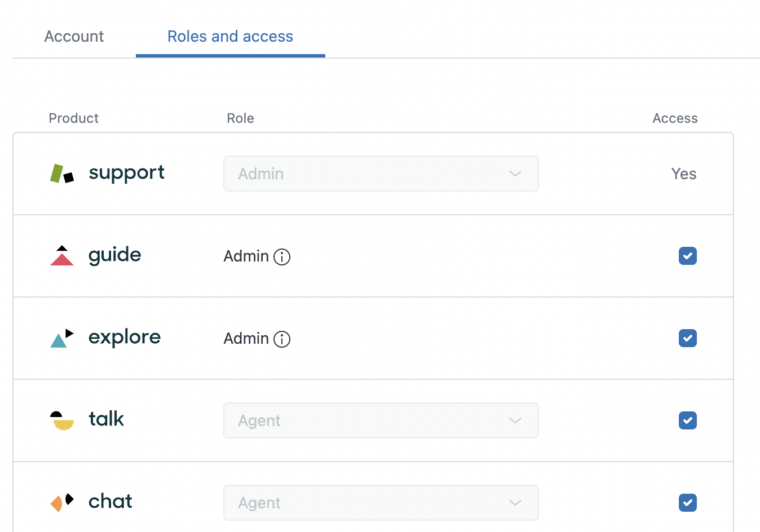This screenshot has width=760, height=532.
Task: Click the Guide product logo icon
Action: tap(62, 256)
